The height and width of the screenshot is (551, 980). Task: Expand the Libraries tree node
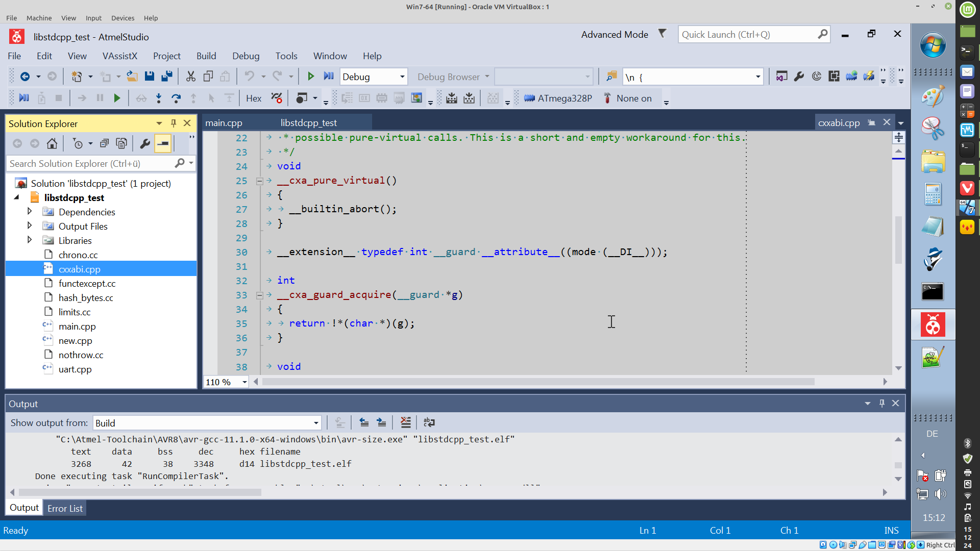point(30,240)
